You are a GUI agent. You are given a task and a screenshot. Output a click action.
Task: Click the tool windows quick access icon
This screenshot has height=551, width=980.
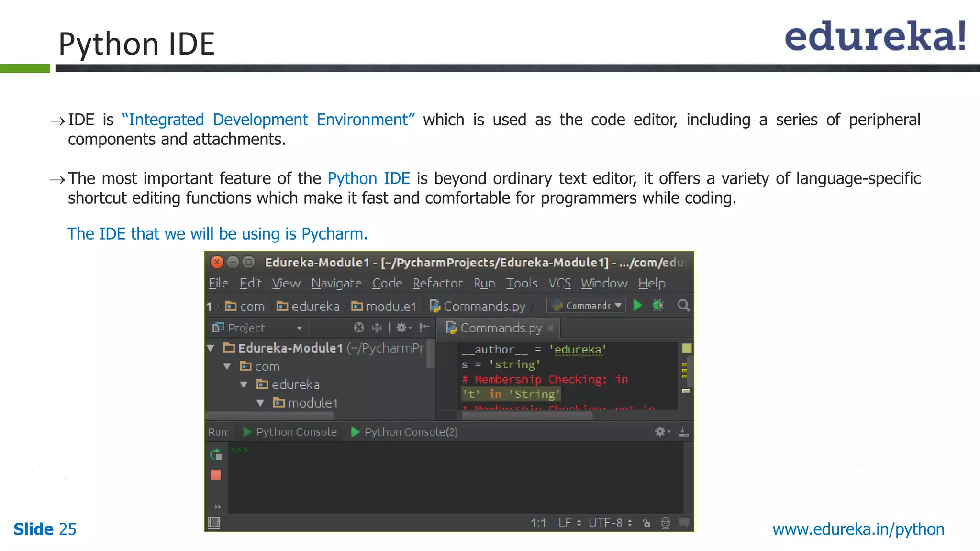[214, 523]
